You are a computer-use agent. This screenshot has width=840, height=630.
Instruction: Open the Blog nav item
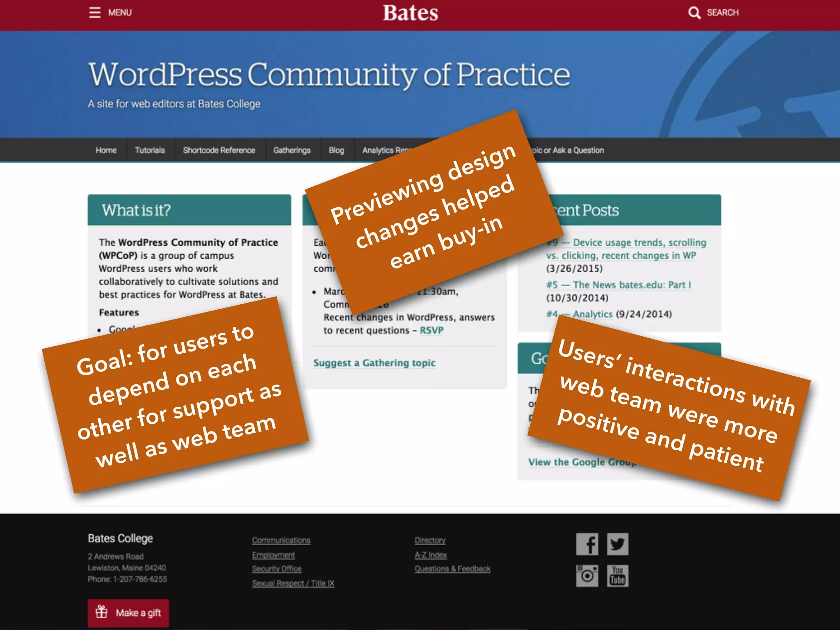(x=336, y=150)
